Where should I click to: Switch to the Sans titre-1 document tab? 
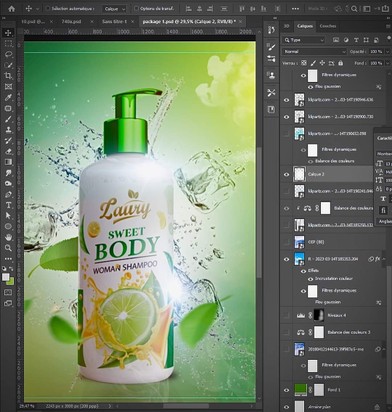(x=114, y=21)
